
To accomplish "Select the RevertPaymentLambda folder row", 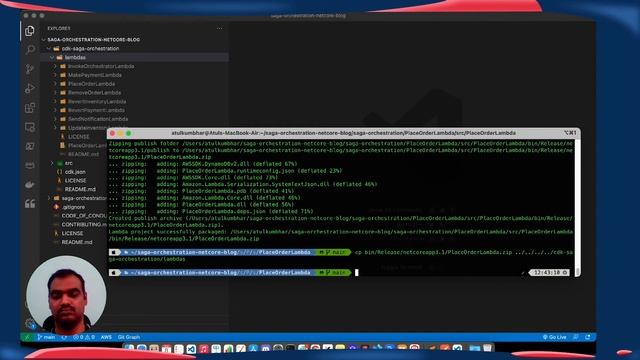I will tap(135, 110).
